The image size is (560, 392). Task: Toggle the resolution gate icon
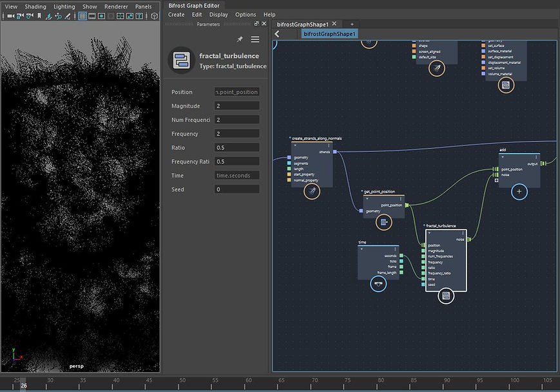click(101, 16)
